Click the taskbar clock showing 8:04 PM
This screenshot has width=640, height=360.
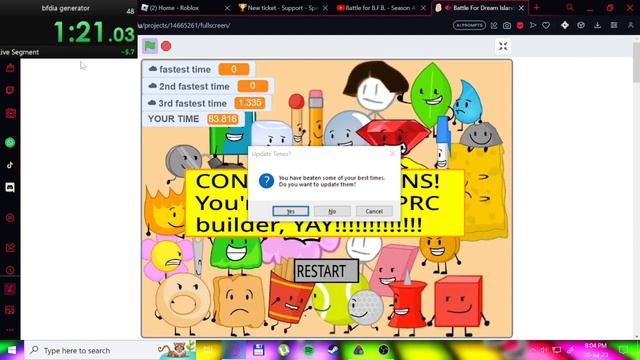point(596,350)
